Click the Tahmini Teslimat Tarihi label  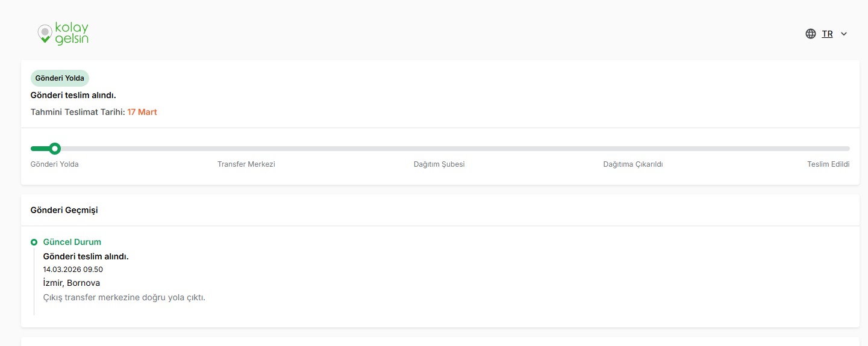(78, 112)
